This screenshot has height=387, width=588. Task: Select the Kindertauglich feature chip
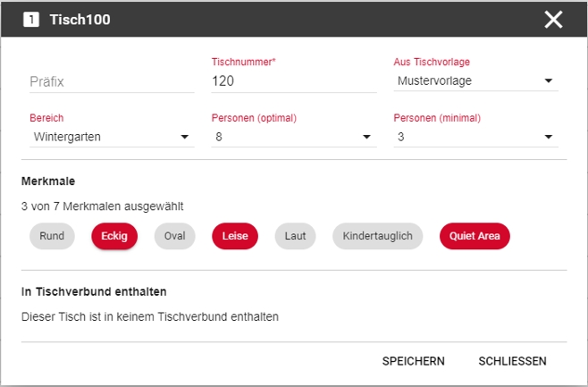pyautogui.click(x=378, y=236)
